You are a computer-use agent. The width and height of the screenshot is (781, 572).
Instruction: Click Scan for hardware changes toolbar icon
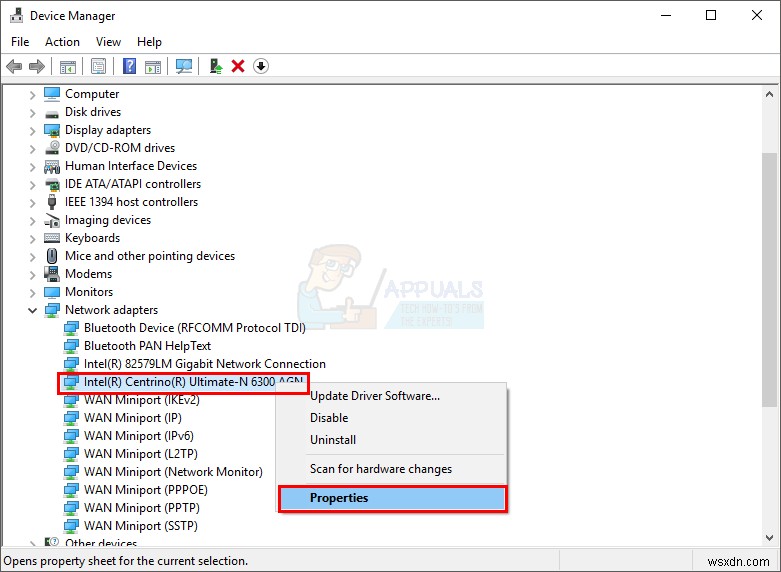pyautogui.click(x=184, y=66)
